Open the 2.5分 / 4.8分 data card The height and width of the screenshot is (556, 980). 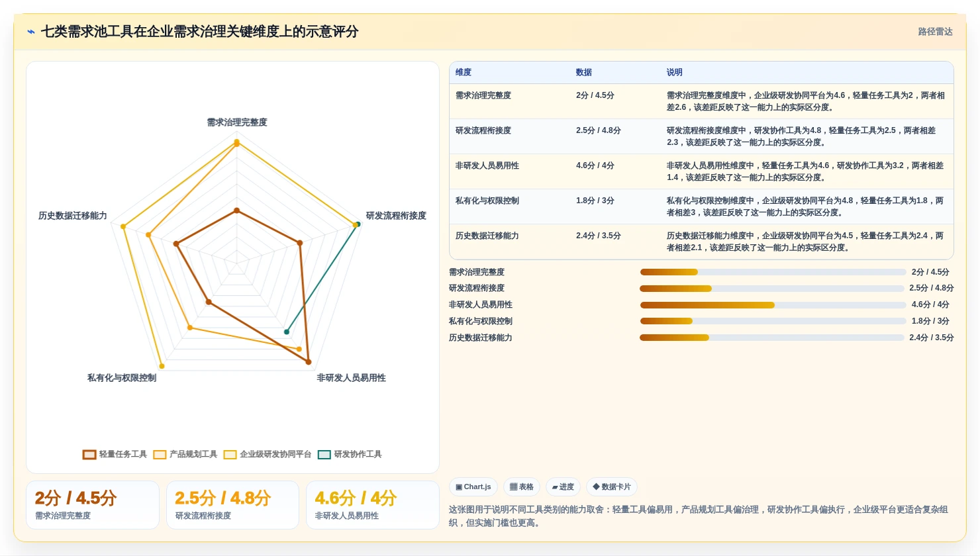pos(232,505)
